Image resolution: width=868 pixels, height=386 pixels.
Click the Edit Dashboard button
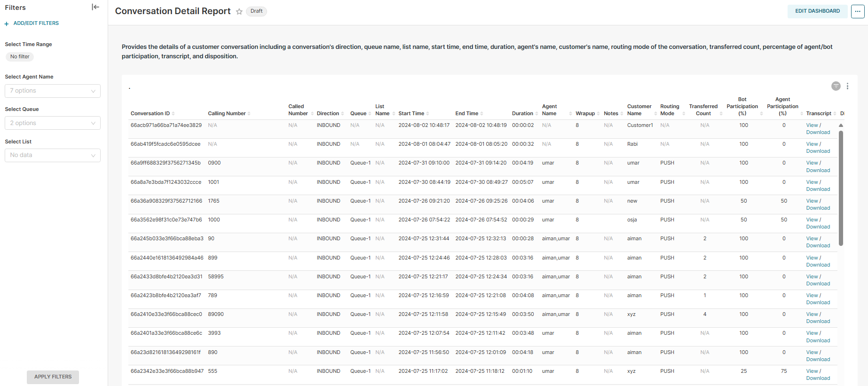click(x=817, y=11)
